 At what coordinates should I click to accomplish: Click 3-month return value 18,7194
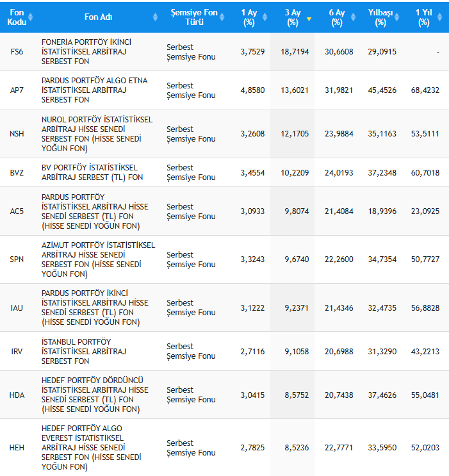click(x=295, y=52)
